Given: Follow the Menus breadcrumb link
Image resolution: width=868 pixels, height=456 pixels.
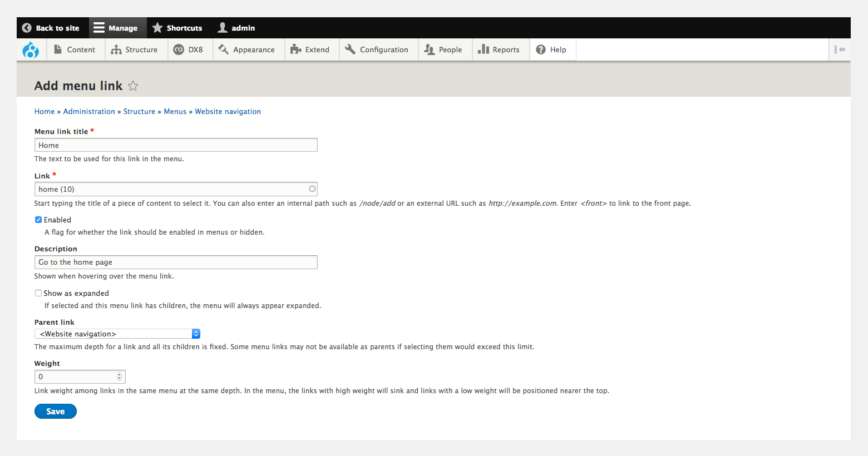Looking at the screenshot, I should 175,111.
